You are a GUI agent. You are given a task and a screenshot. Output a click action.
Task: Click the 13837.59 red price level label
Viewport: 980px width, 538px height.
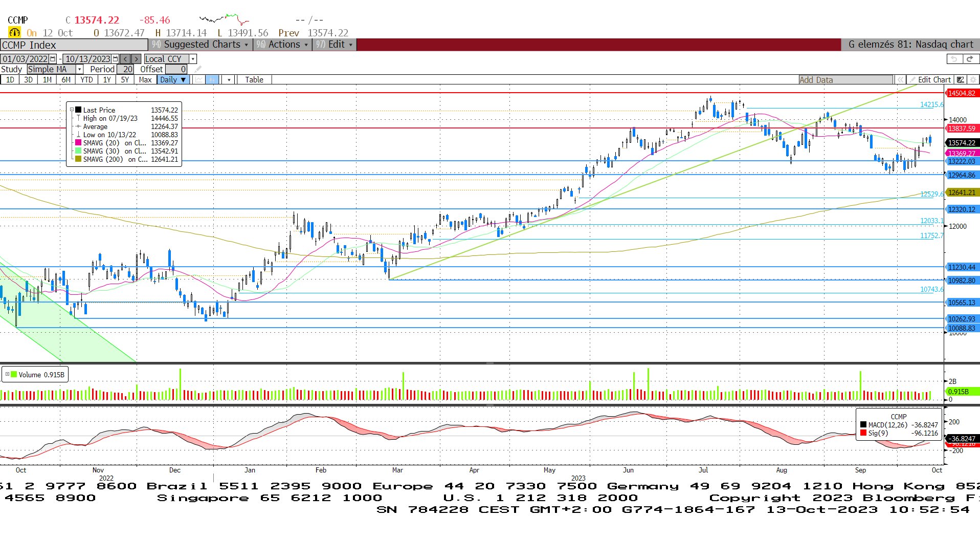(963, 128)
